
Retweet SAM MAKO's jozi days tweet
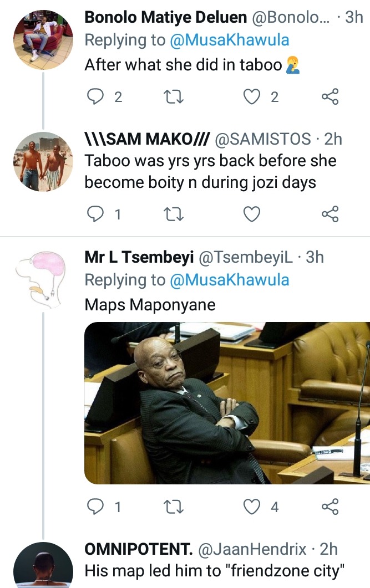174,214
